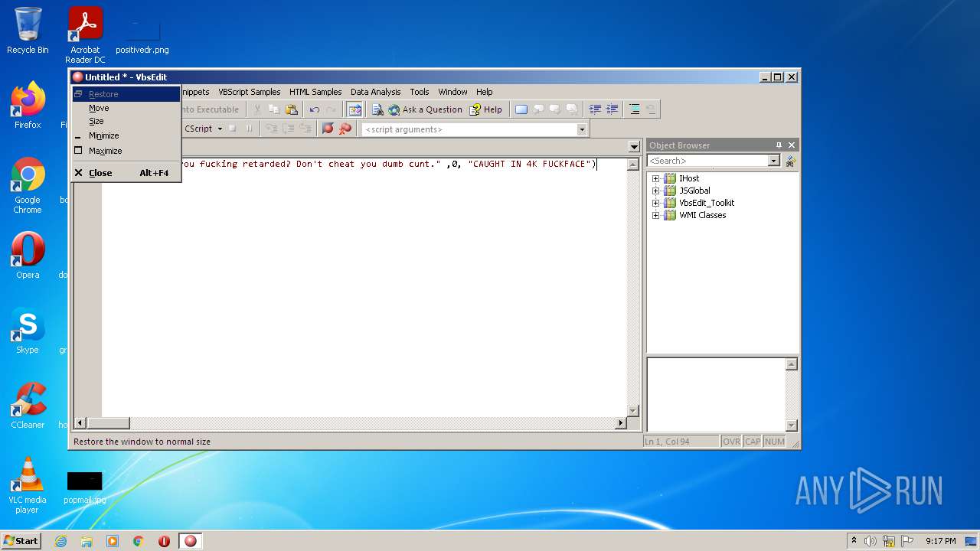The width and height of the screenshot is (980, 551).
Task: Click the Step Into debug icon
Action: (x=272, y=129)
